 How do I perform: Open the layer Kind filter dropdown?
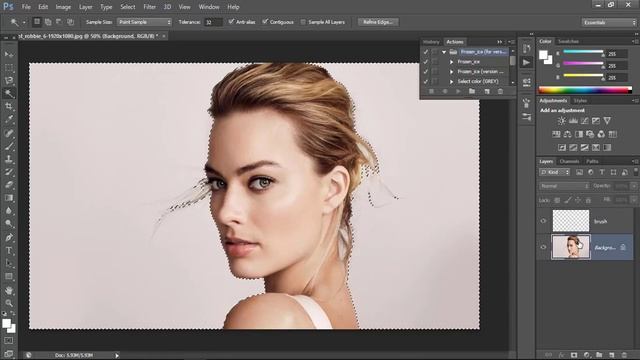coord(555,172)
